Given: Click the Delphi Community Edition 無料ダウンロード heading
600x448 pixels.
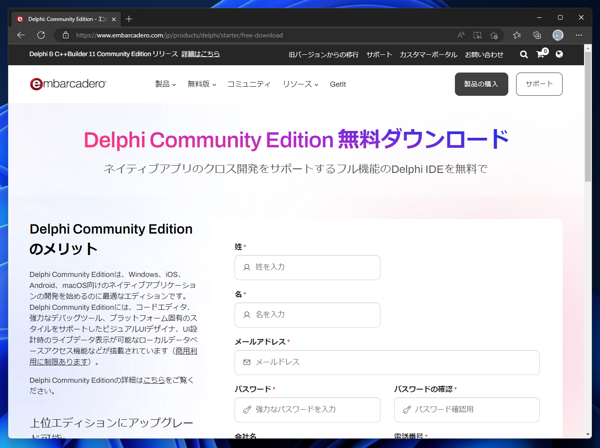Looking at the screenshot, I should point(296,139).
